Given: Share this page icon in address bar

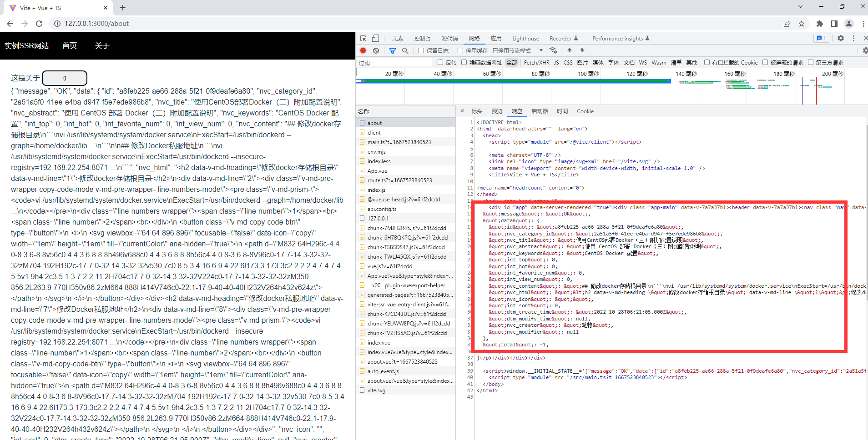Looking at the screenshot, I should [787, 24].
